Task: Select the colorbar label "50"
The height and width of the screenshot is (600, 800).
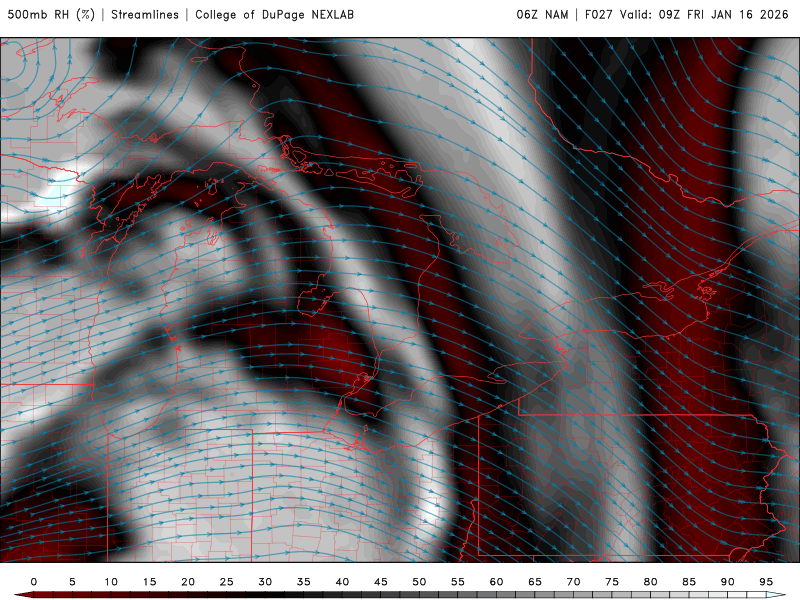Action: tap(419, 582)
